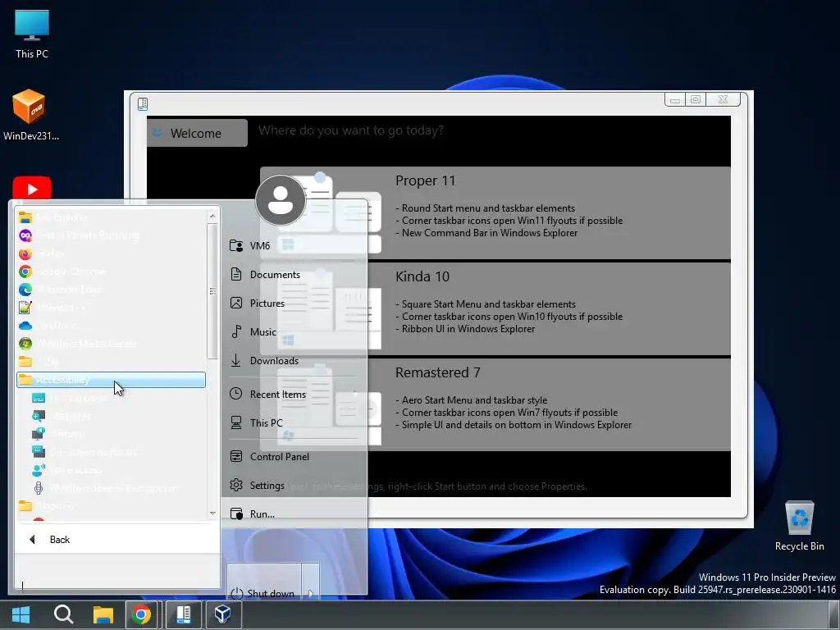Choose the Kinda 10 style option
Image resolution: width=840 pixels, height=630 pixels.
pos(495,308)
